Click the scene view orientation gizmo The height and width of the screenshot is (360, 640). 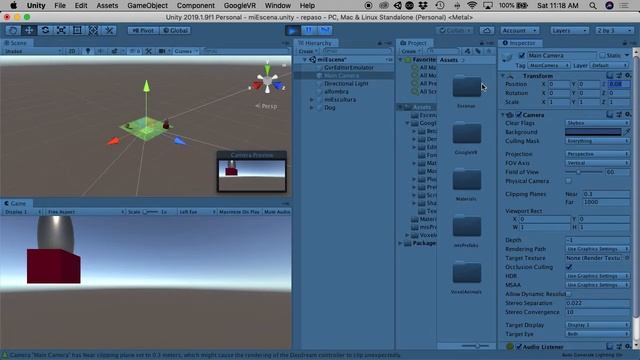click(x=267, y=80)
